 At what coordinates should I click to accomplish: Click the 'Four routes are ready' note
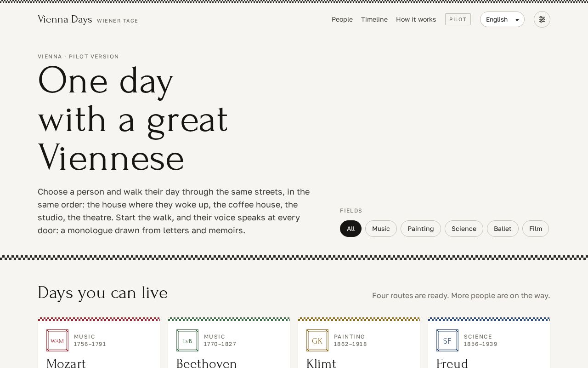coord(461,295)
